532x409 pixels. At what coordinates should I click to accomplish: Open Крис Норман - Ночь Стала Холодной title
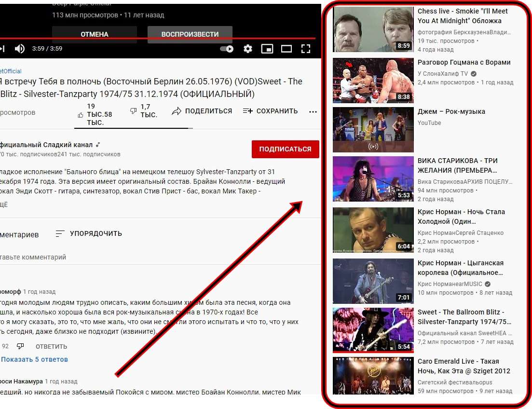(461, 217)
